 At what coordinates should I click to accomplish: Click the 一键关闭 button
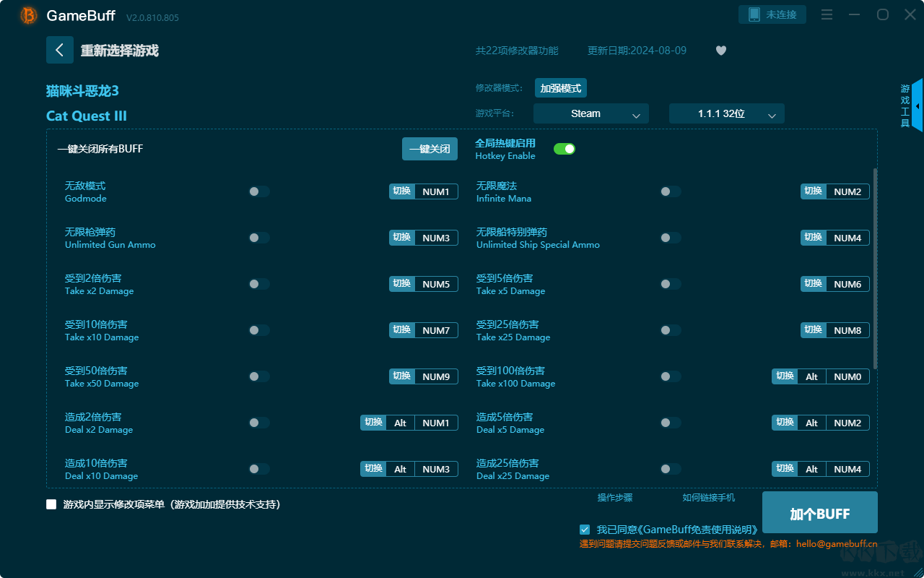(430, 149)
